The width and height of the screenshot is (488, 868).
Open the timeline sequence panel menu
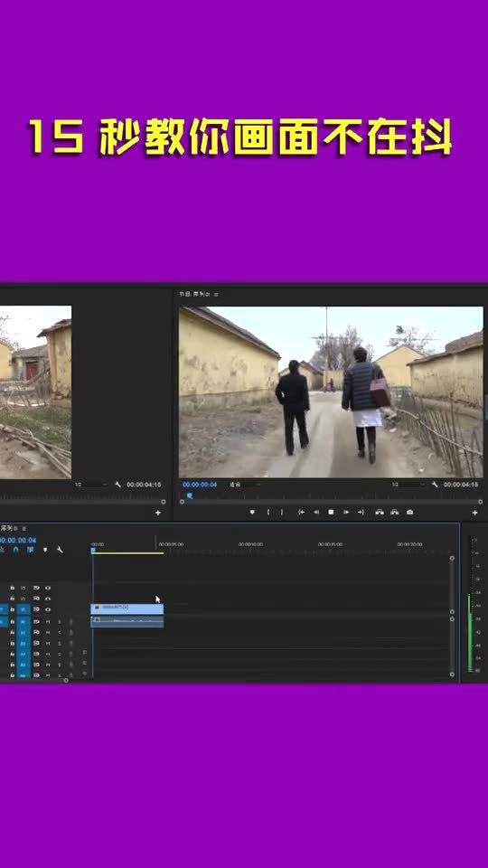(x=23, y=529)
